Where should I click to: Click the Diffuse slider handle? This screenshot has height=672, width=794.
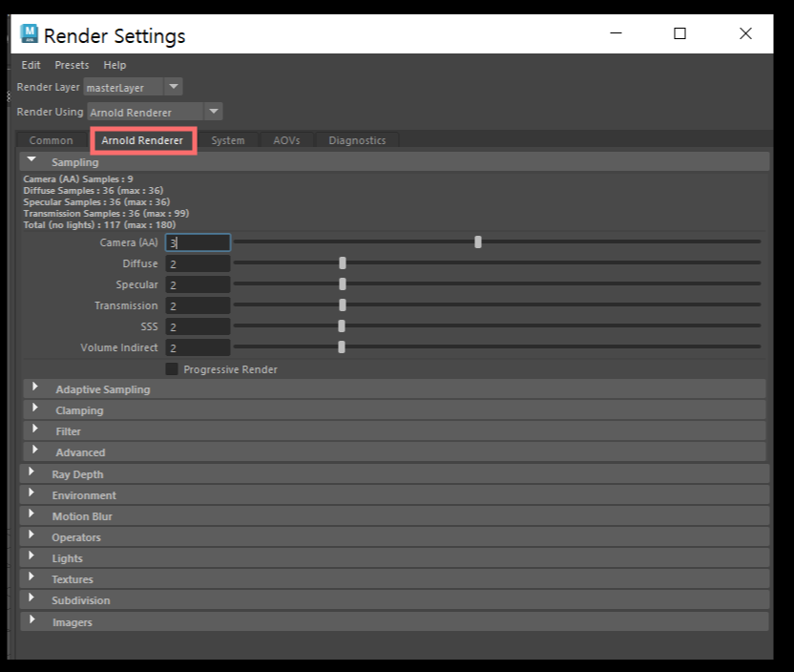pyautogui.click(x=343, y=262)
